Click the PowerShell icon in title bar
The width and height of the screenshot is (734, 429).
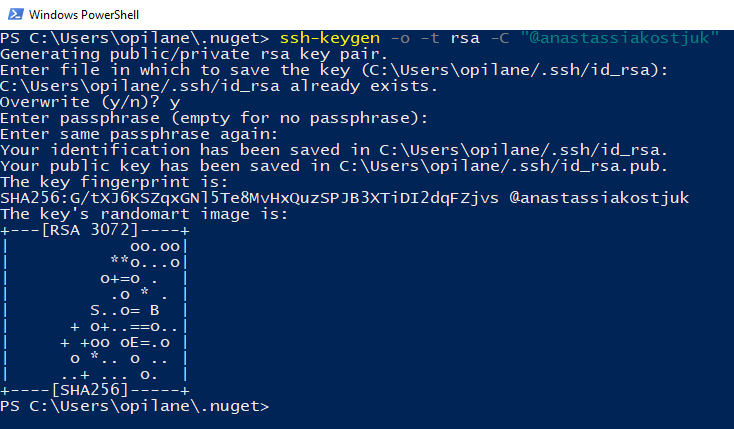click(15, 14)
